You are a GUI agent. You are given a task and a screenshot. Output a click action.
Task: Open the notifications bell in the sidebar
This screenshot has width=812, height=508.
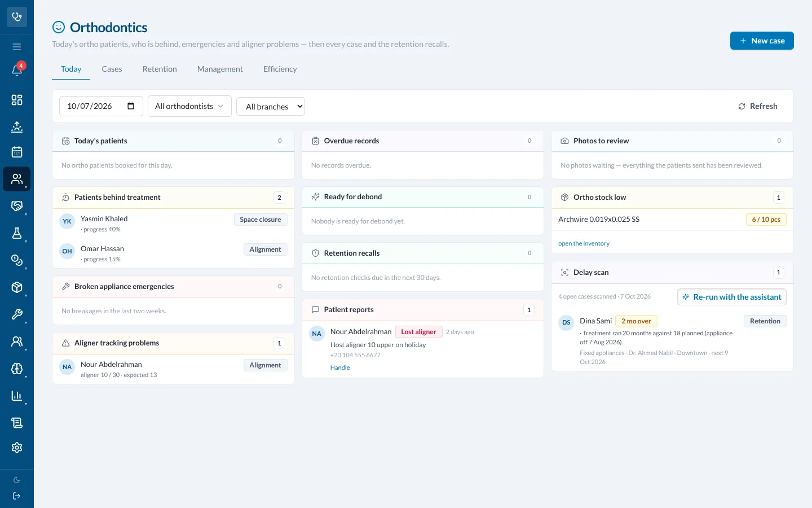(17, 71)
